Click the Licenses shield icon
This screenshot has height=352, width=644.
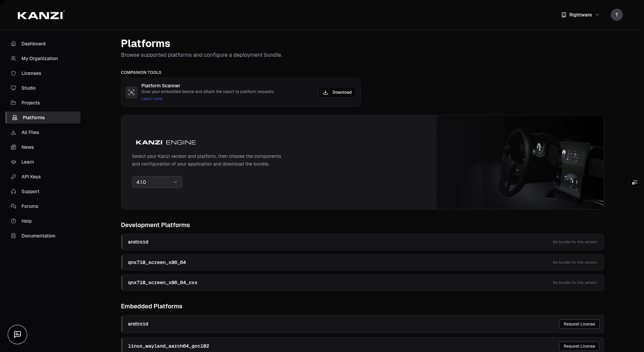(13, 73)
